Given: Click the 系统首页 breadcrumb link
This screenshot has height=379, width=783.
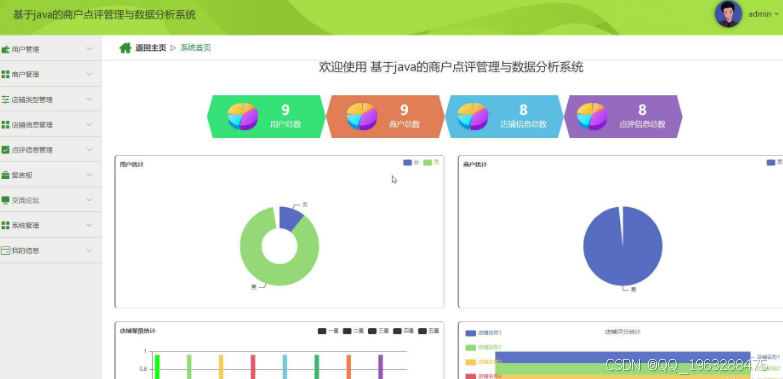Looking at the screenshot, I should (x=196, y=48).
